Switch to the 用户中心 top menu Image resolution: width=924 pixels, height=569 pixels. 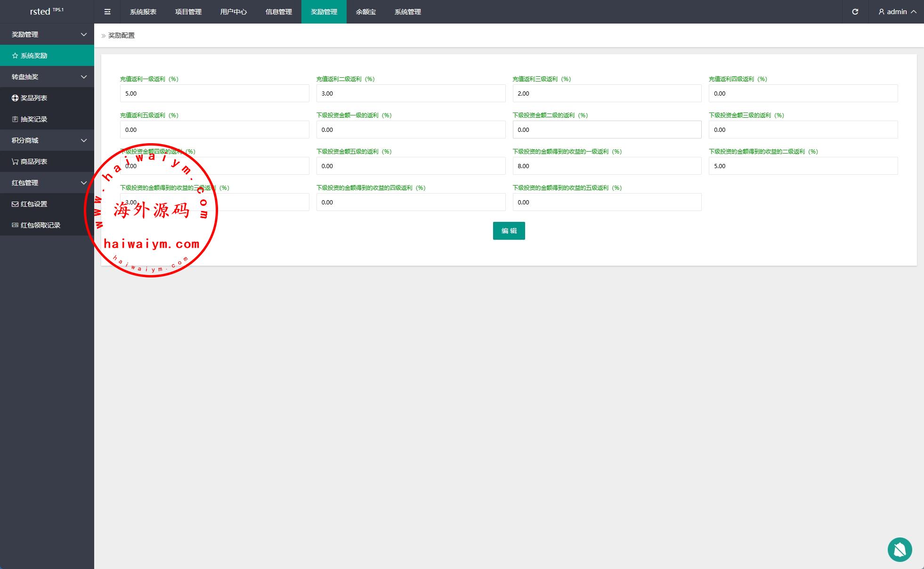233,12
